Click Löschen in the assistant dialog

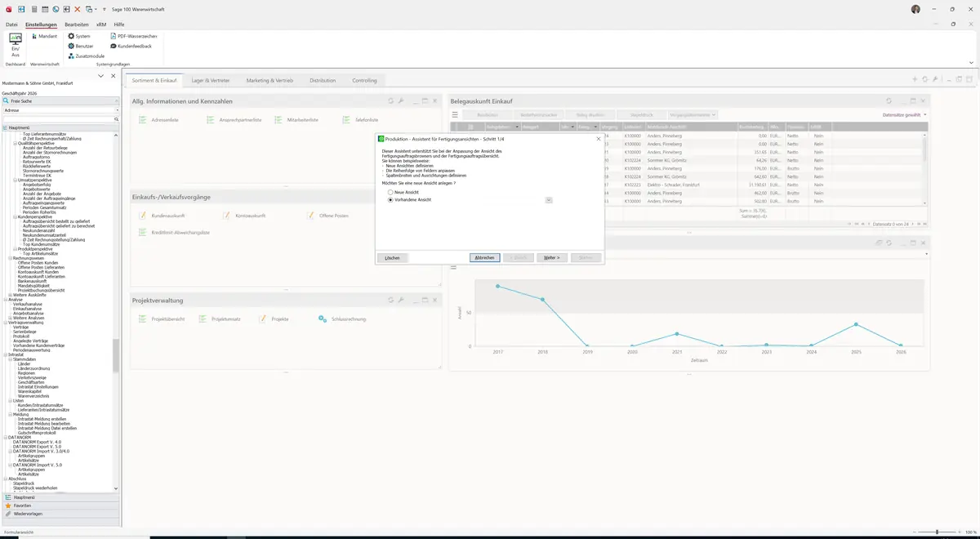coord(393,257)
